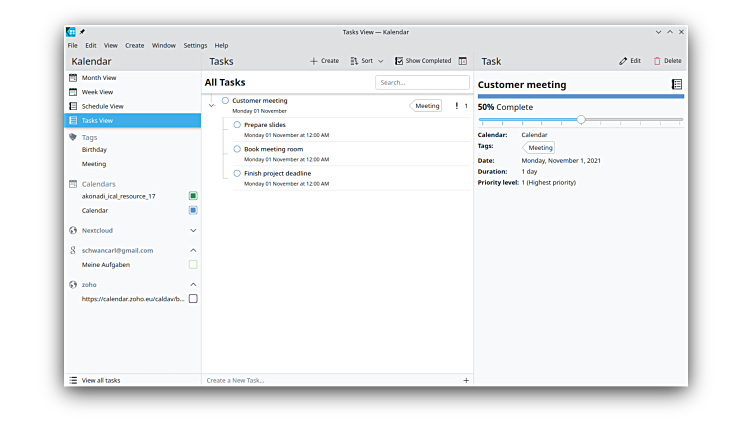
Task: Click the Edit pencil icon
Action: pyautogui.click(x=622, y=61)
